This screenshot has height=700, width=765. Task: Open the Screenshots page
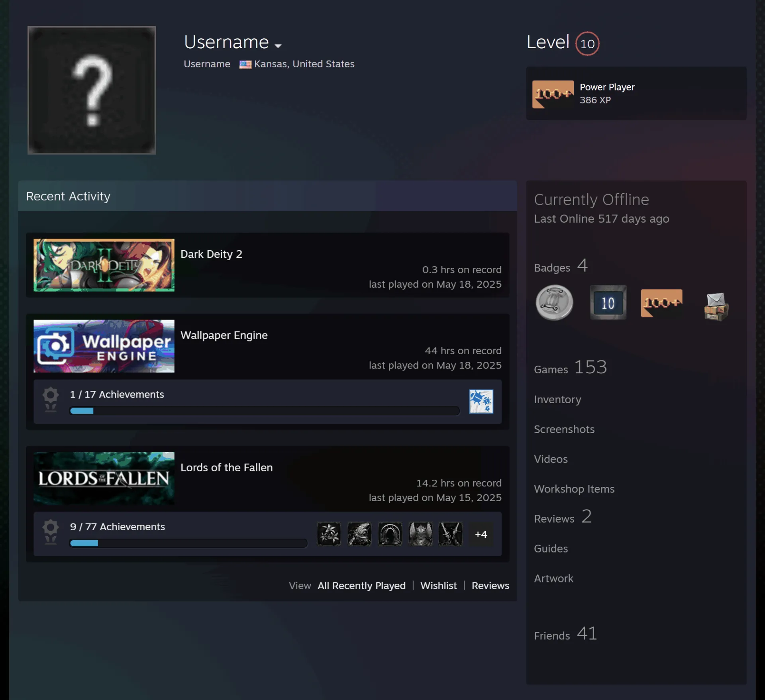click(564, 429)
